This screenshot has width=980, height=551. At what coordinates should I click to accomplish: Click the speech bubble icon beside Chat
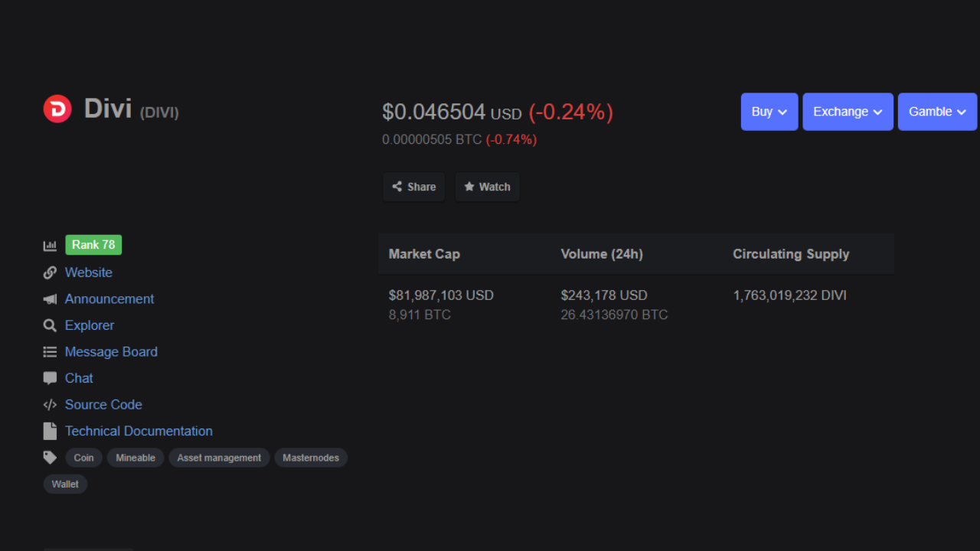point(50,378)
